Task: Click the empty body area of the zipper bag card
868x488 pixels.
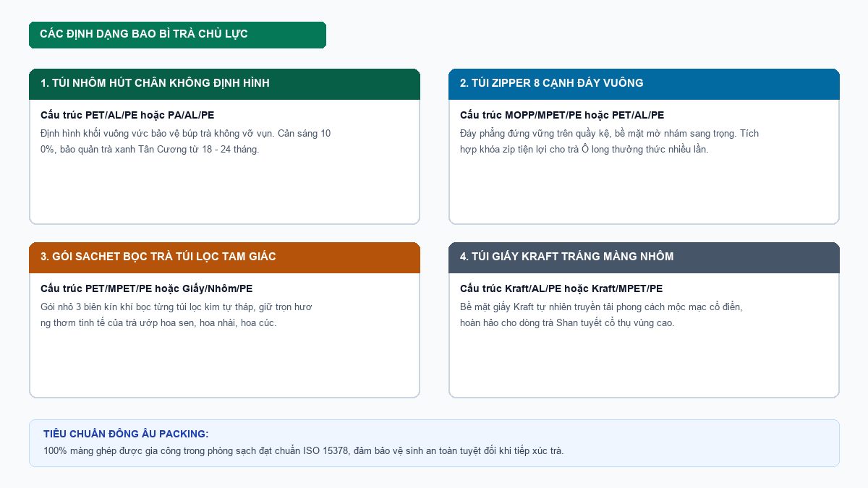Action: [x=644, y=189]
